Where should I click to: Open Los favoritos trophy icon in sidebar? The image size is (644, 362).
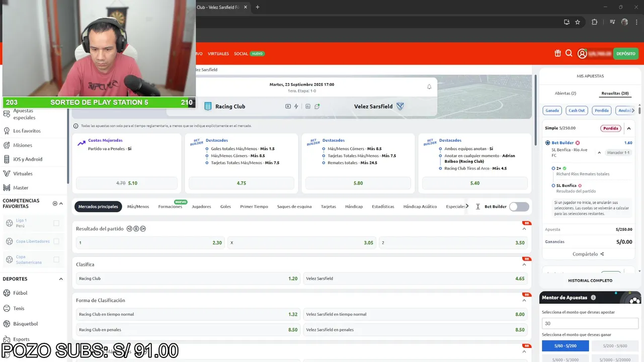(x=7, y=131)
